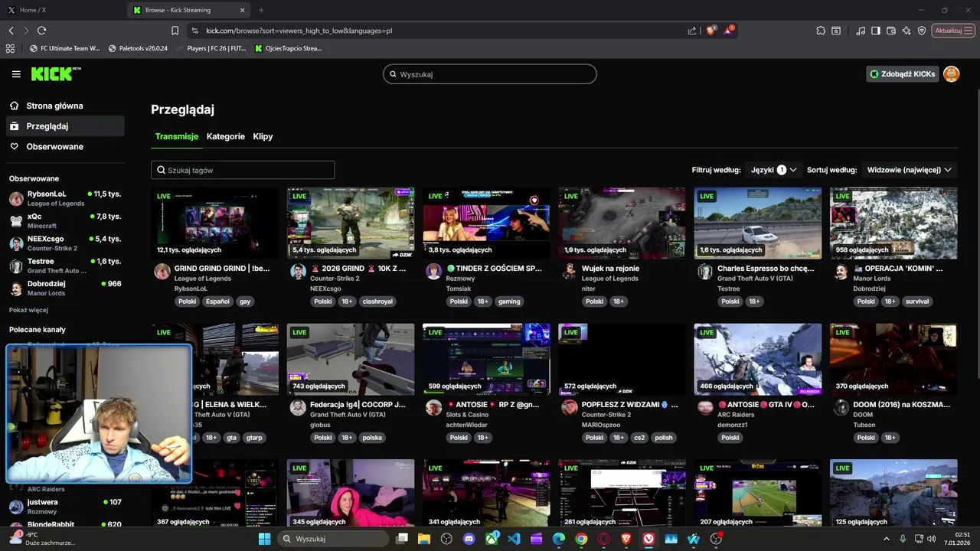
Task: Click the browser address bar URL
Action: 299,31
